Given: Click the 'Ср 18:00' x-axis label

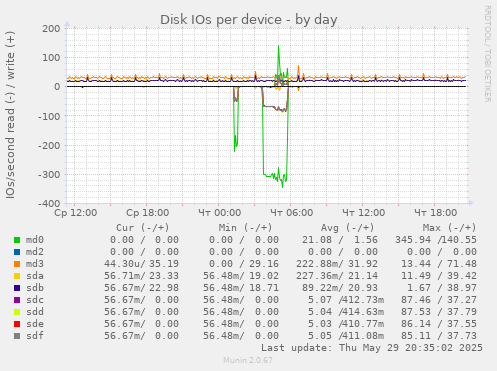Looking at the screenshot, I should coord(148,213).
